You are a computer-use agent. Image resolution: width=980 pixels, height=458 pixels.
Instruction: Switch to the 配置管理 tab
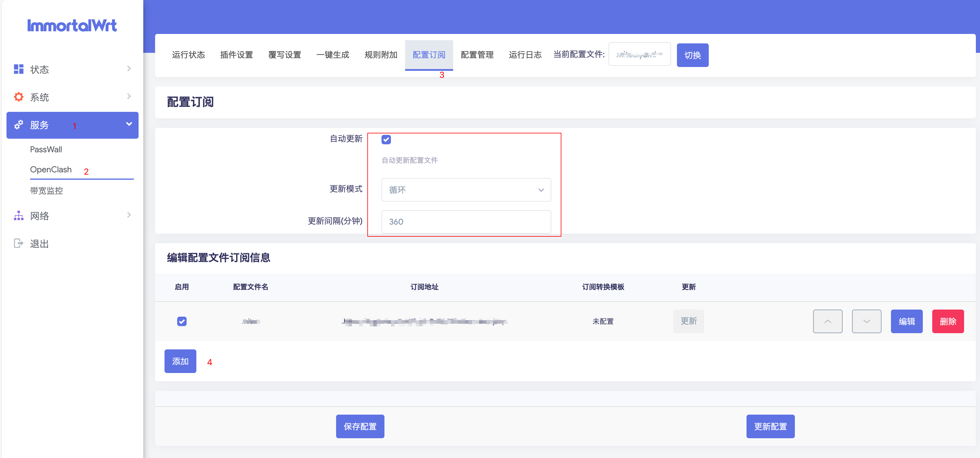pyautogui.click(x=477, y=55)
